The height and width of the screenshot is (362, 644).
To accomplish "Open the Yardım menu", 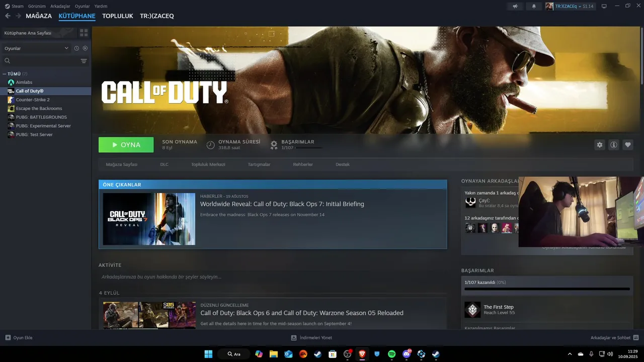I will pyautogui.click(x=101, y=6).
